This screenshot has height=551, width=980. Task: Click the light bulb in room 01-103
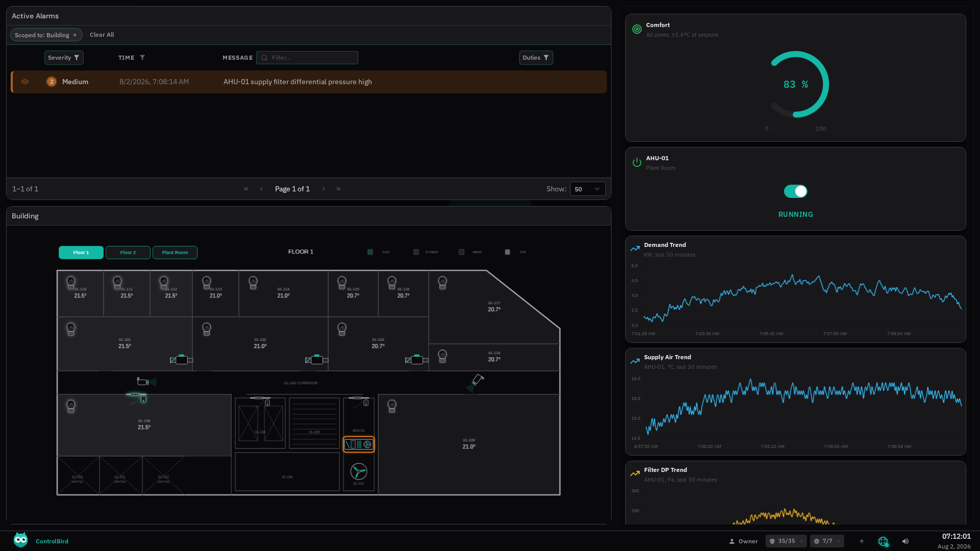pos(342,329)
